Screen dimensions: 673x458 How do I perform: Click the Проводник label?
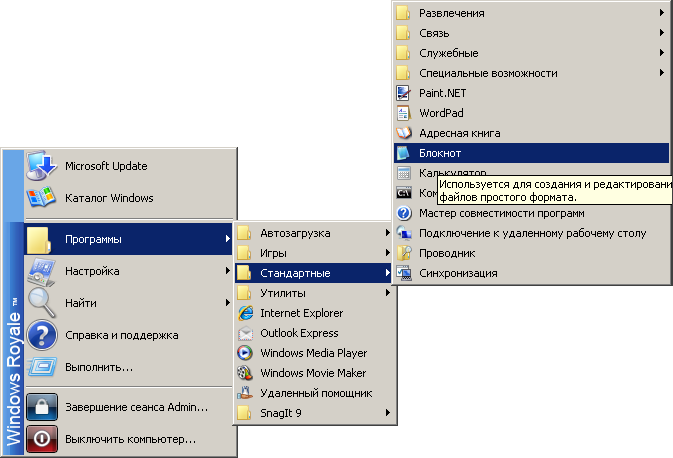point(447,253)
